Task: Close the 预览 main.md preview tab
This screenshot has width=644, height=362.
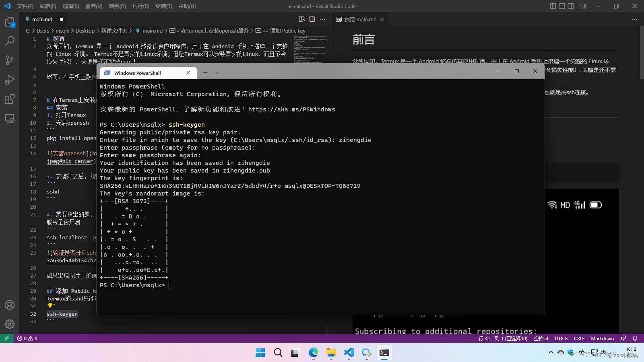Action: pyautogui.click(x=382, y=19)
